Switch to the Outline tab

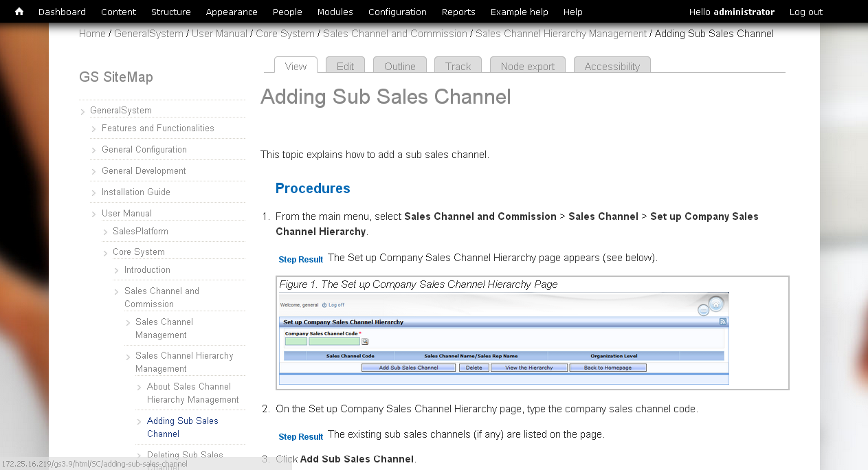(x=400, y=66)
